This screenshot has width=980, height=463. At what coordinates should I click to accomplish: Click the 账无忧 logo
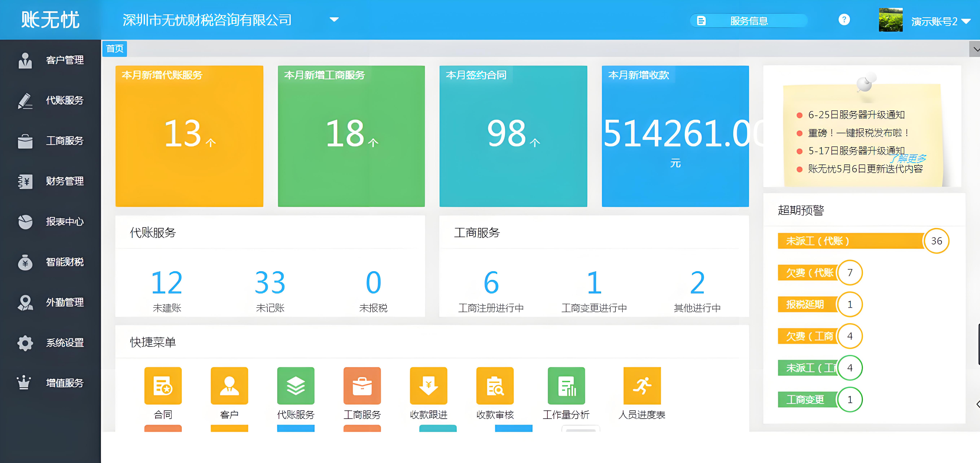point(50,20)
